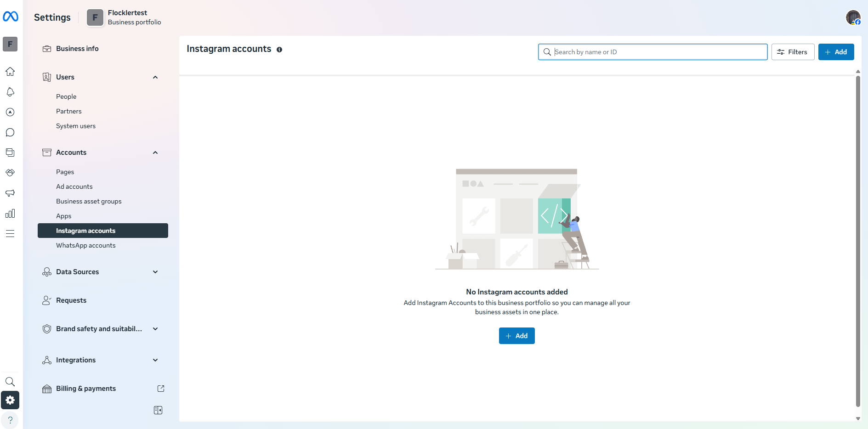
Task: Click the Users heading in sidebar
Action: pyautogui.click(x=65, y=77)
